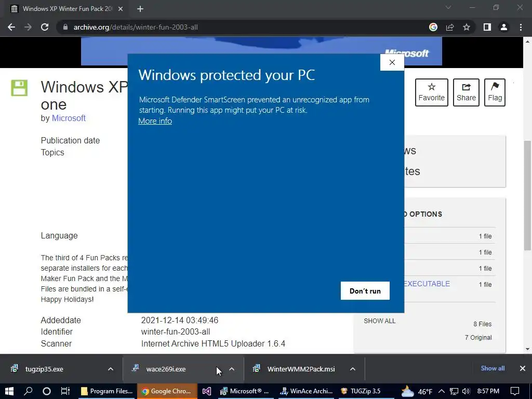Viewport: 532px width, 399px height.
Task: Open the Microsoft author link
Action: 69,118
